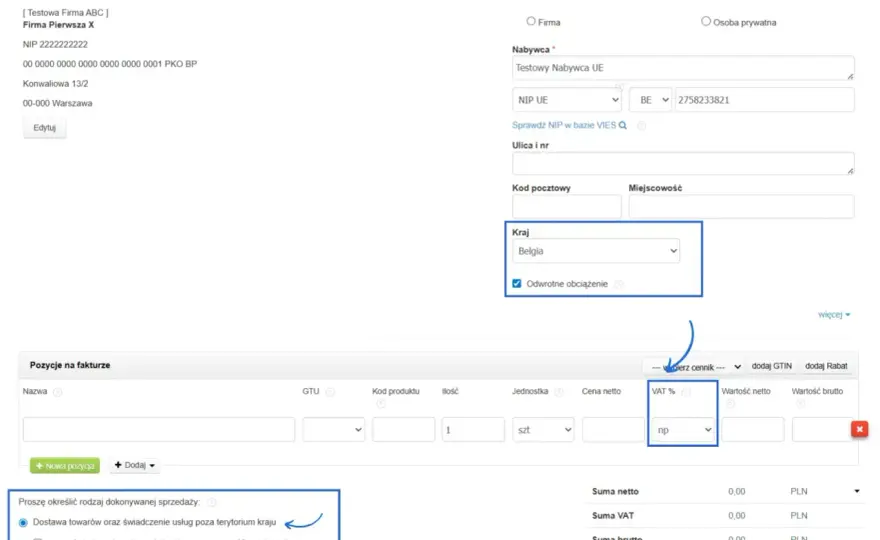The width and height of the screenshot is (880, 540).
Task: Click the VIES search magnifier icon
Action: click(622, 125)
